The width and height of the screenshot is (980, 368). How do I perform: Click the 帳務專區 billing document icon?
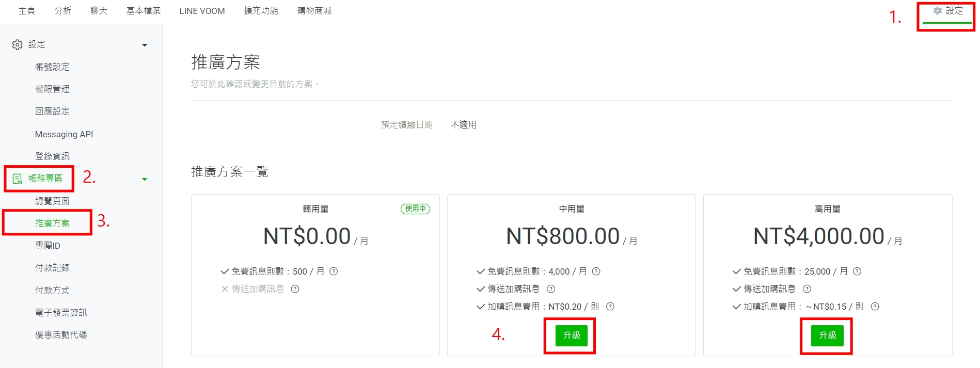(17, 179)
